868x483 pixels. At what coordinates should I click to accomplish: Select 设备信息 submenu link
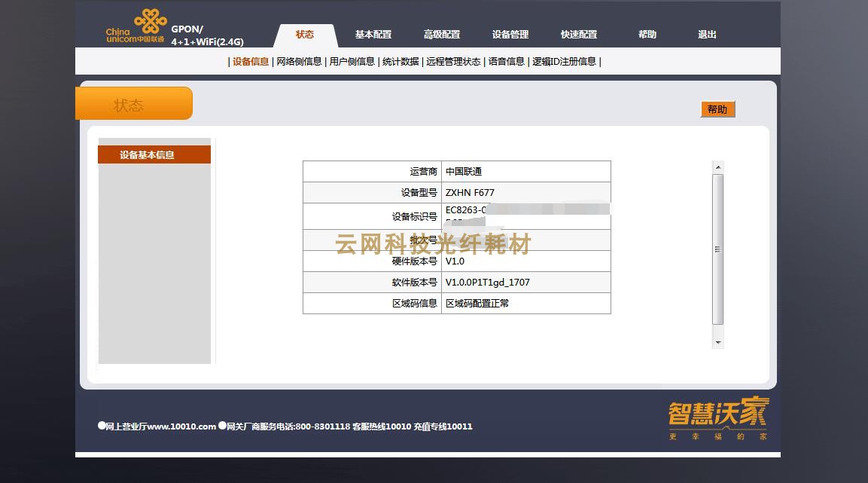point(250,62)
